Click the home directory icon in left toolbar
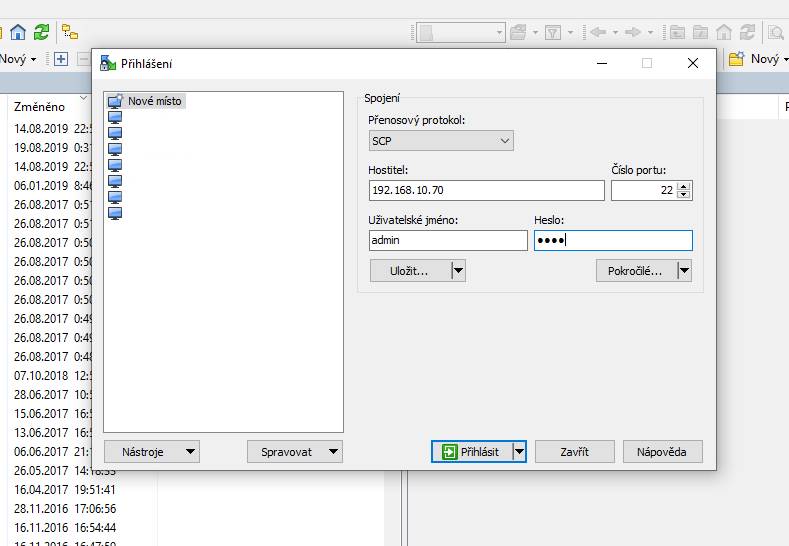Viewport: 789px width, 546px height. pyautogui.click(x=18, y=32)
